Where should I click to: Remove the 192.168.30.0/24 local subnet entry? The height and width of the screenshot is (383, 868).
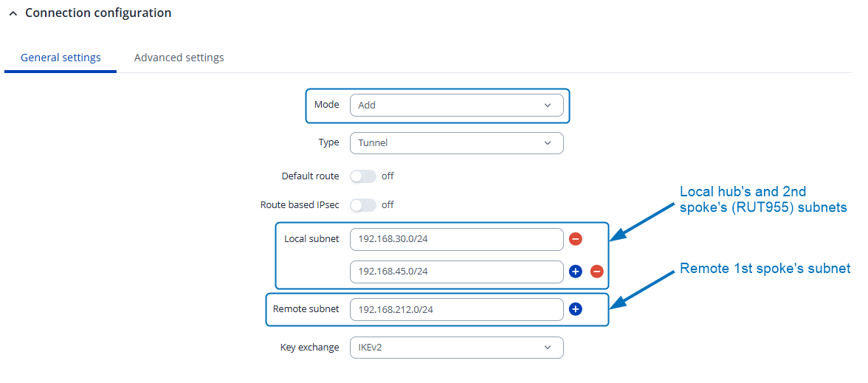click(x=576, y=239)
